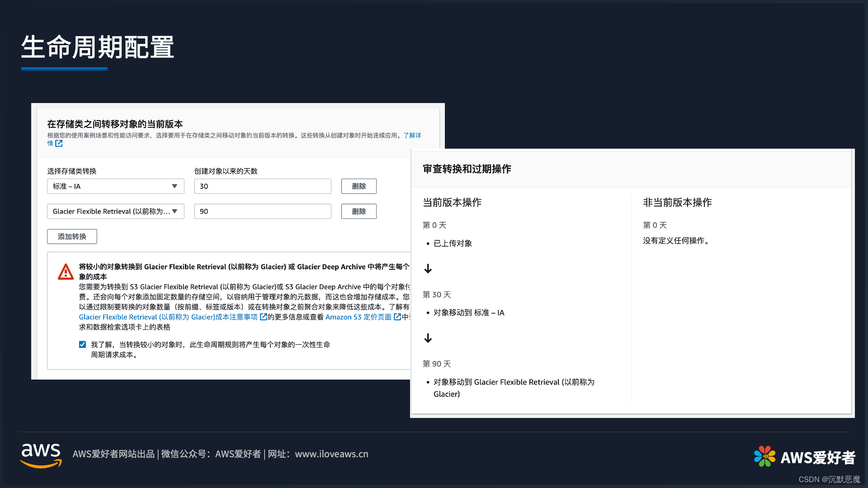Open the Amazon S3 定价页面 link

click(359, 317)
